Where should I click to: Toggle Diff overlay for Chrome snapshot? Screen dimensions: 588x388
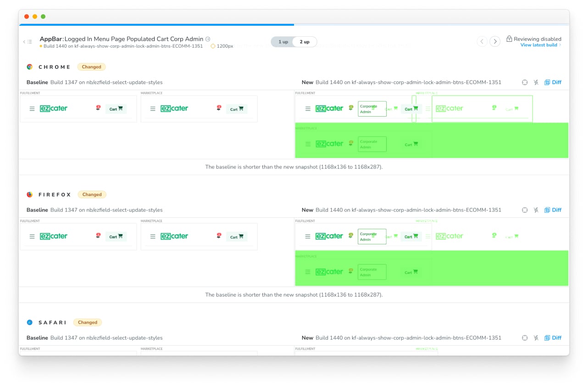553,82
